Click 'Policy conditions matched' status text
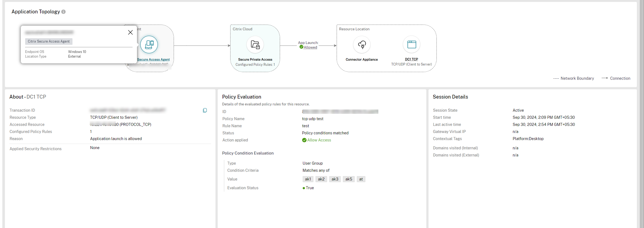 (x=325, y=133)
